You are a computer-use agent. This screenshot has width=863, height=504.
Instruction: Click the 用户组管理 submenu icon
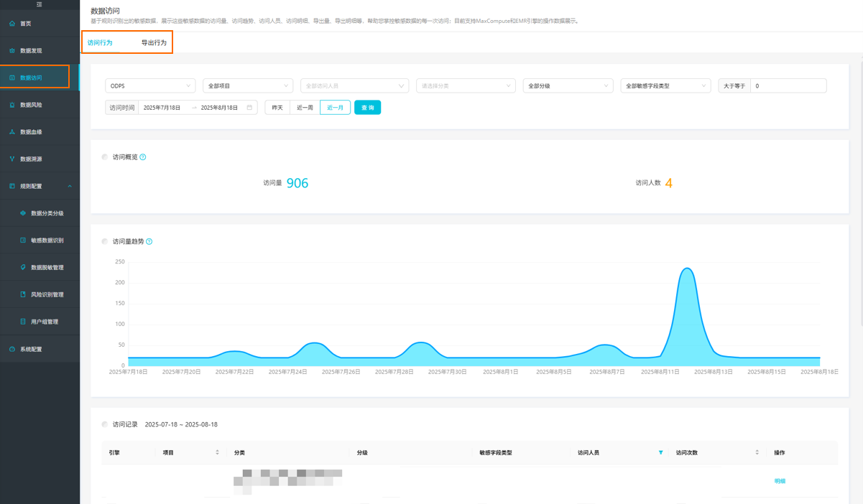click(23, 322)
